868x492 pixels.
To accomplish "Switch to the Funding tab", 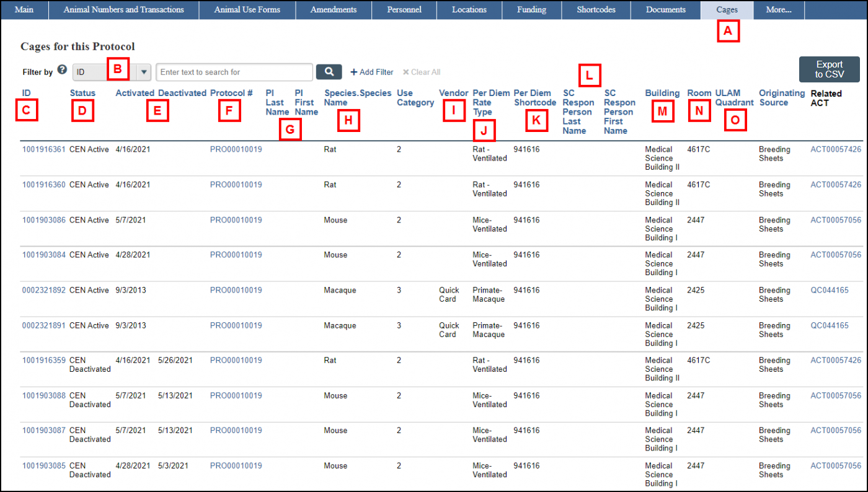I will click(x=531, y=10).
